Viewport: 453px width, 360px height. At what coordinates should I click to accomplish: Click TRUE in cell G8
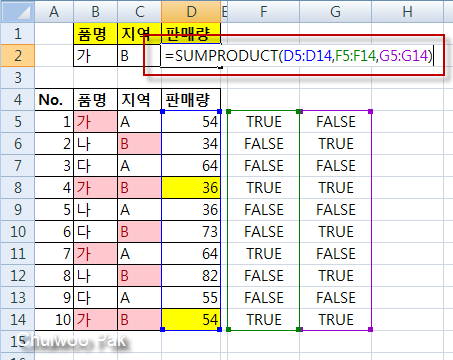[336, 188]
